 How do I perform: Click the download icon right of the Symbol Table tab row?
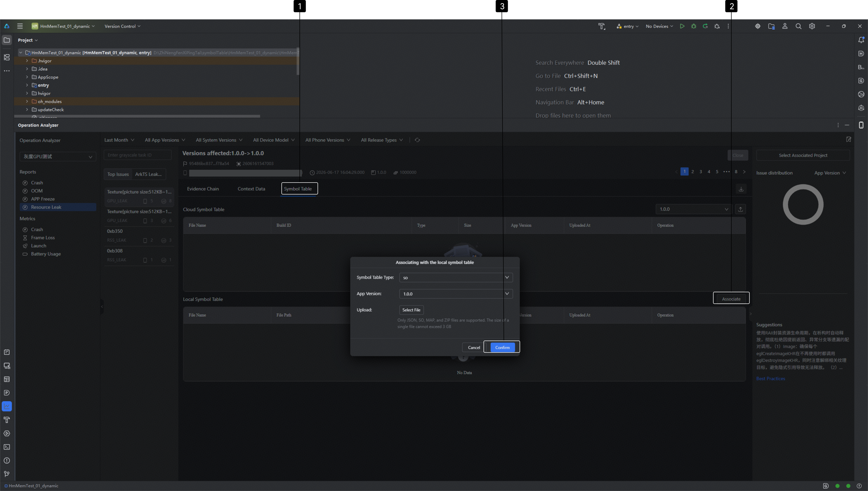741,189
